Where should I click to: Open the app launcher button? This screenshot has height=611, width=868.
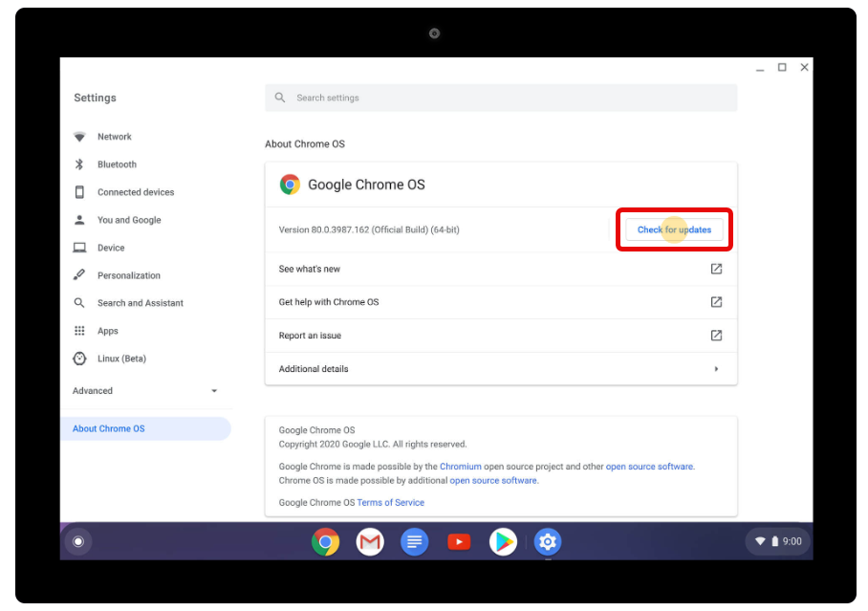(x=78, y=541)
